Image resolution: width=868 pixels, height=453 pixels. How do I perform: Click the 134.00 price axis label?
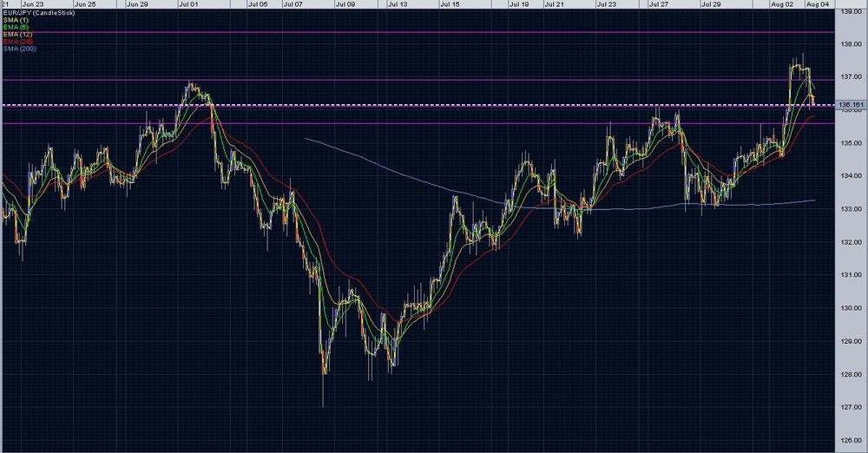point(852,176)
